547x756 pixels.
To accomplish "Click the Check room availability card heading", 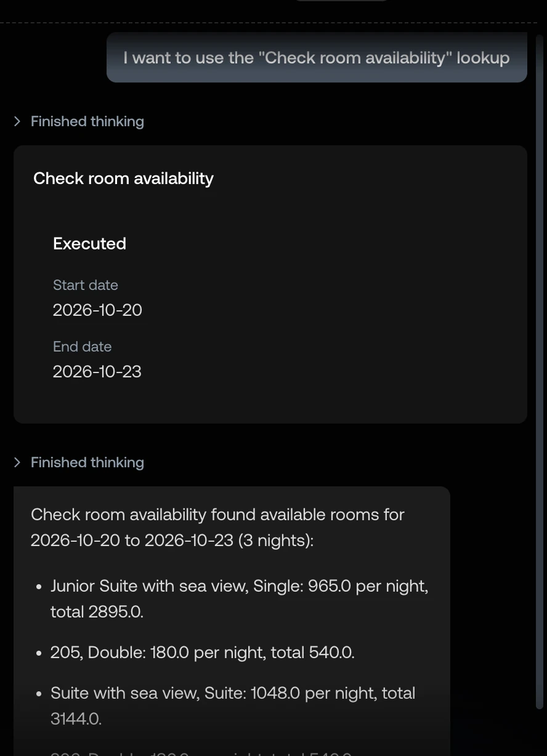I will pos(123,179).
